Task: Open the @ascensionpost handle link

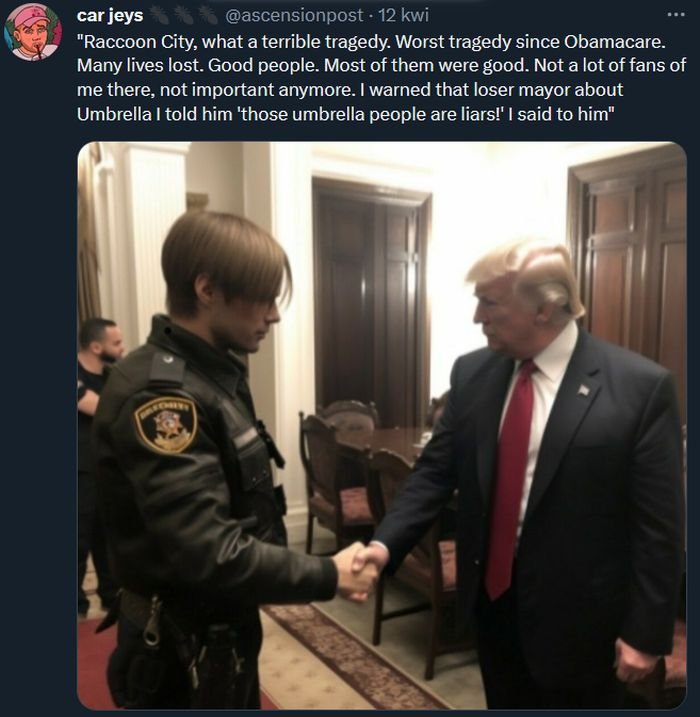Action: click(294, 15)
